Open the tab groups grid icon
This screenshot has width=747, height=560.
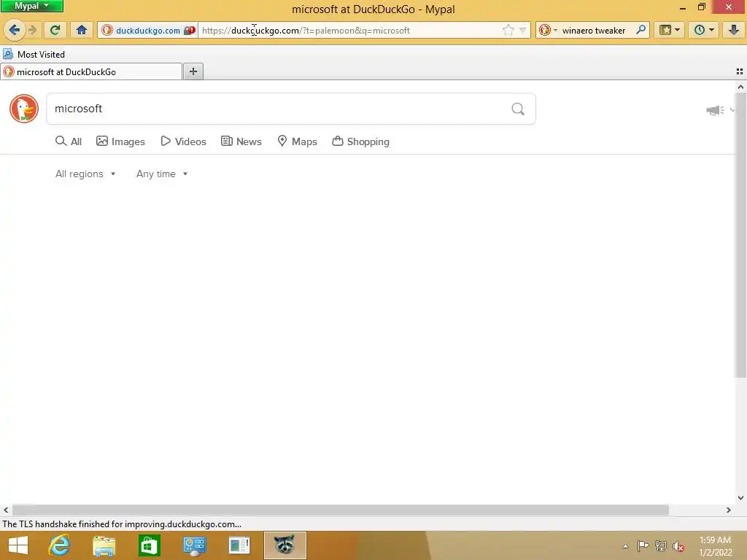(x=740, y=71)
